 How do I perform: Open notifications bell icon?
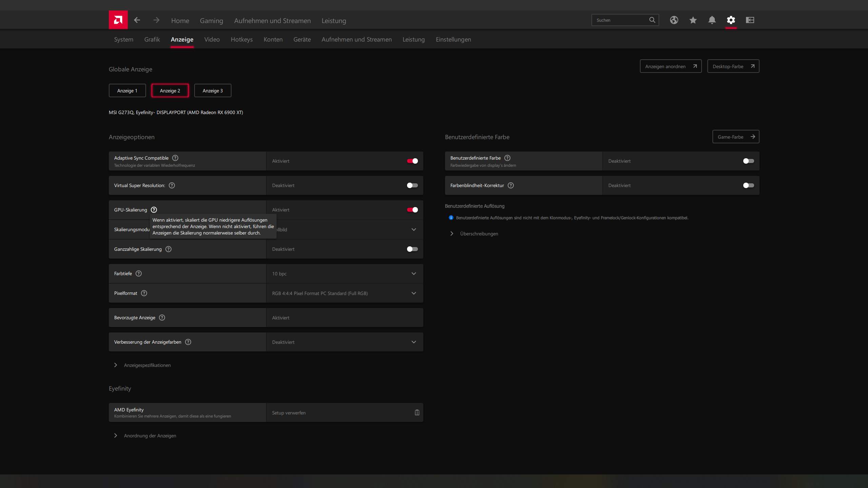click(x=712, y=20)
